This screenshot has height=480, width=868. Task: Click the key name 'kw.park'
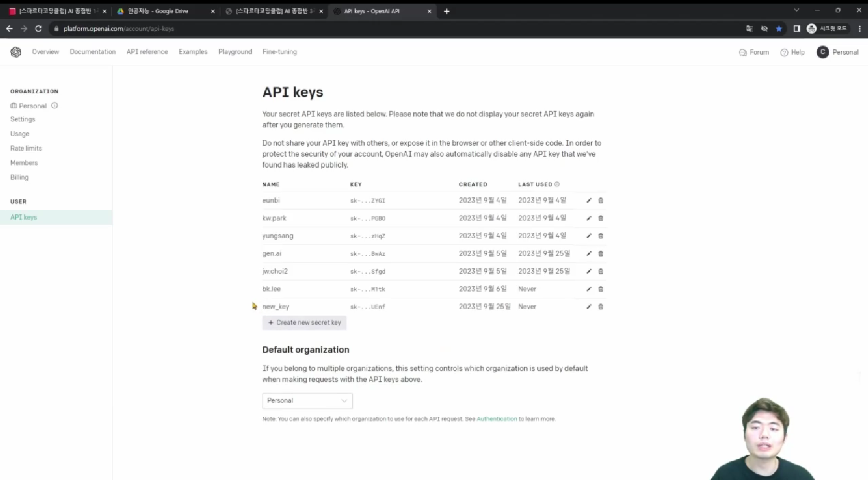point(274,218)
